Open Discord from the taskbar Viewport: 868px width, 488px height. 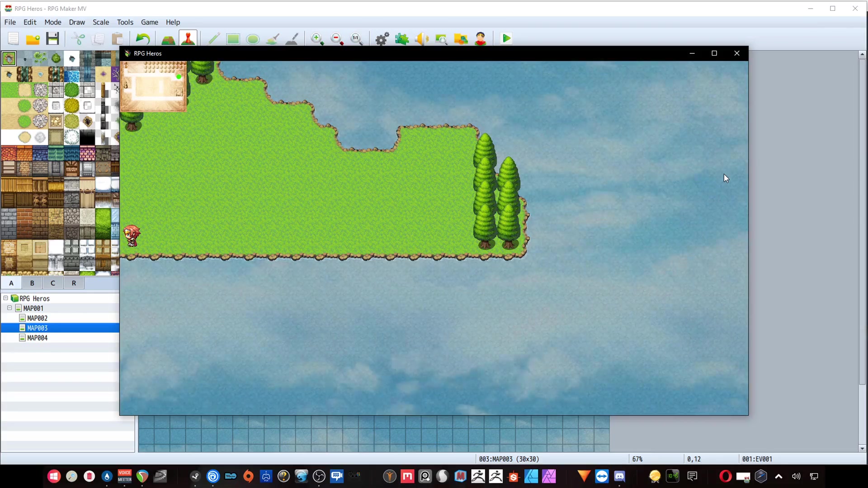pos(619,476)
